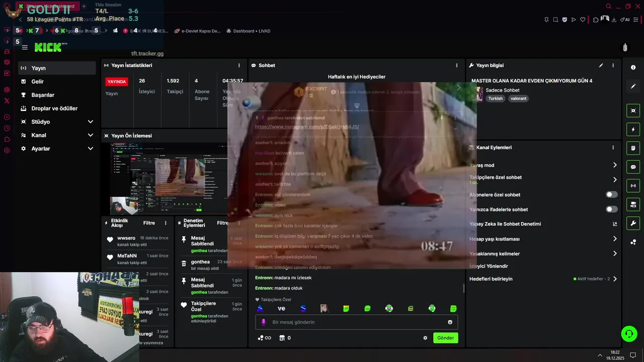Open a new browser tab with plus

tap(84, 6)
